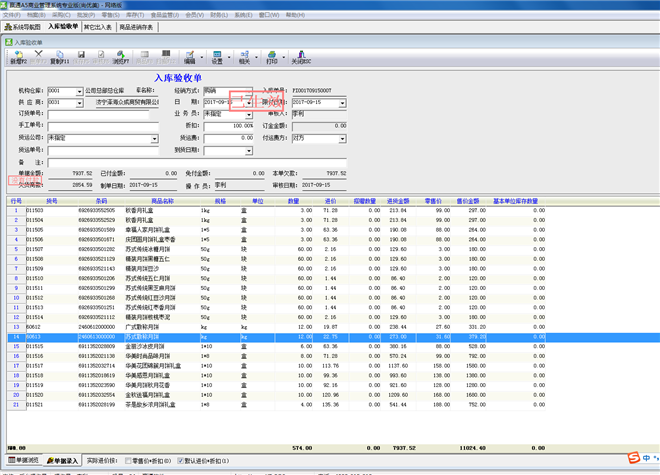Toggle the 默认进价=折扣 checkbox
Viewport: 660px width, 475px height.
click(x=180, y=461)
